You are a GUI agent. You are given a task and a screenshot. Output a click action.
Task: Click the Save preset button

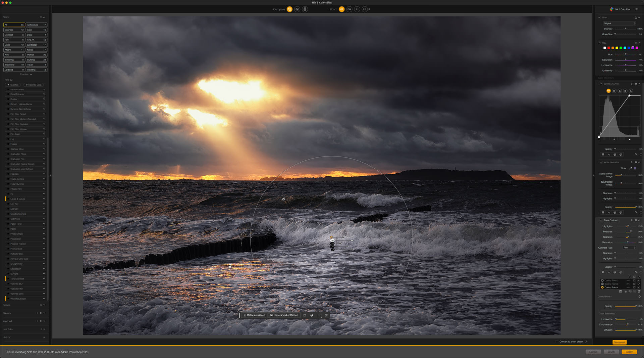point(619,342)
